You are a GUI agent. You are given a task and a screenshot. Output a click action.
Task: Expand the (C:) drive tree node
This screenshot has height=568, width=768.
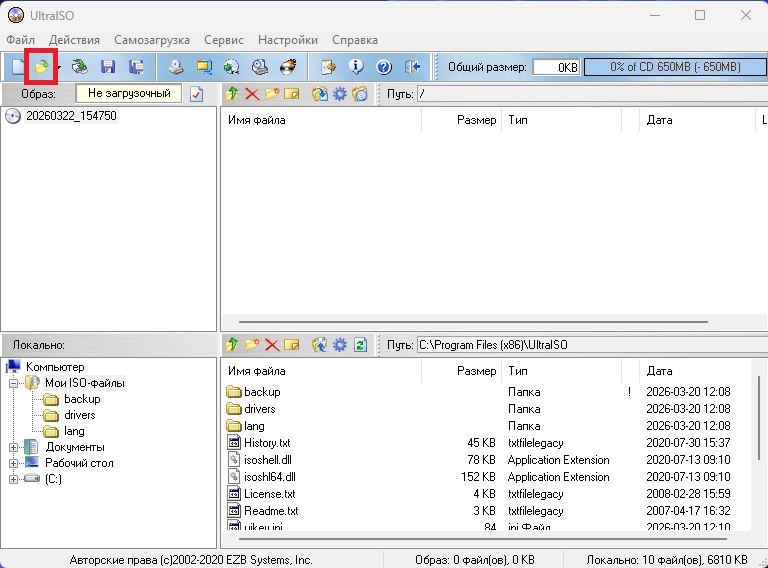pyautogui.click(x=13, y=479)
